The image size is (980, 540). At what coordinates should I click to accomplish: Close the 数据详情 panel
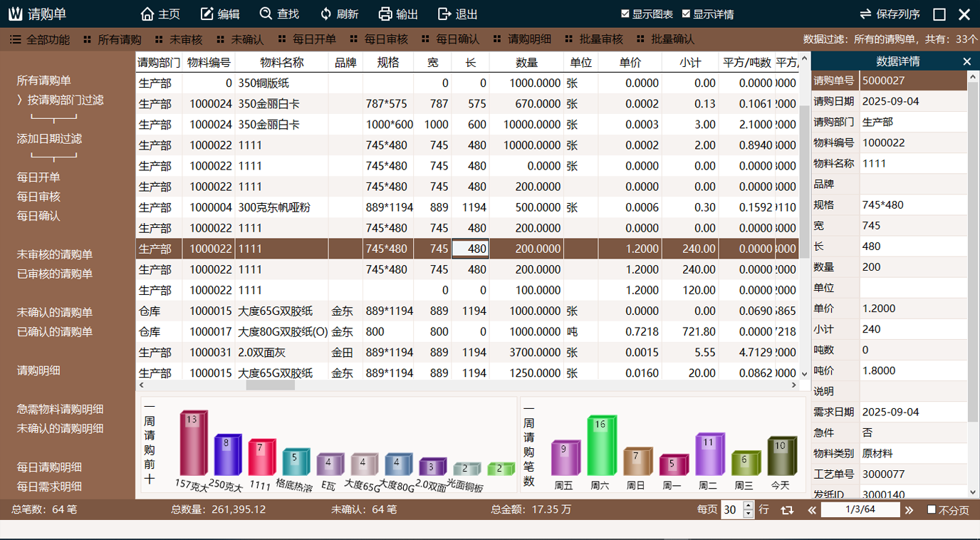tap(966, 62)
